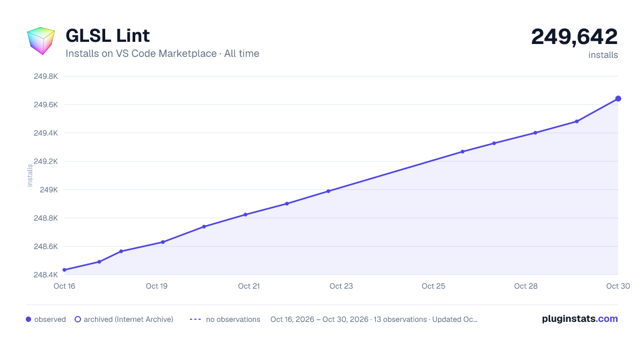
Task: Click the 249,642 installs total figure
Action: (x=574, y=37)
